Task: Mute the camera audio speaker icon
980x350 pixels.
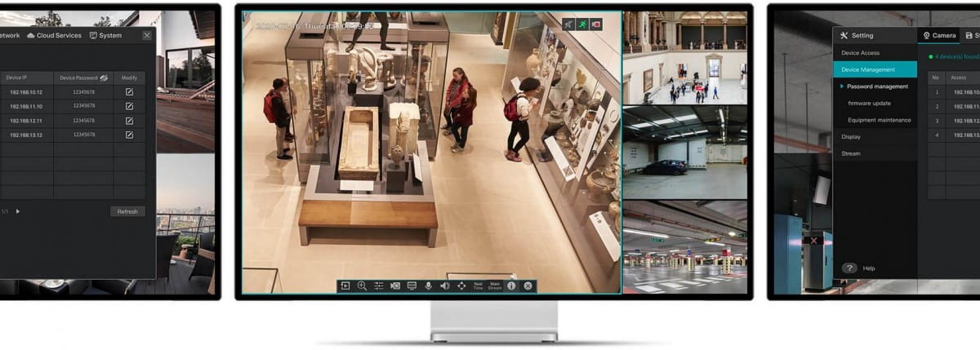Action: pos(445,286)
